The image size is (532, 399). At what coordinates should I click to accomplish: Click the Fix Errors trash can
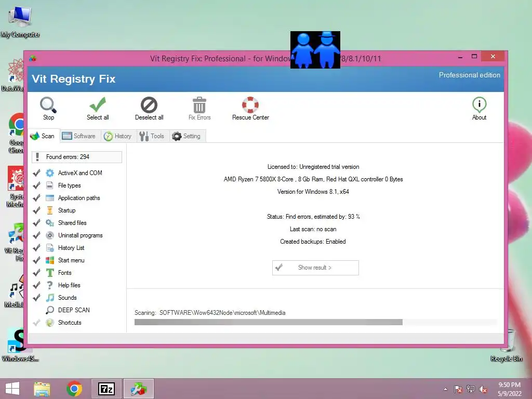point(199,105)
